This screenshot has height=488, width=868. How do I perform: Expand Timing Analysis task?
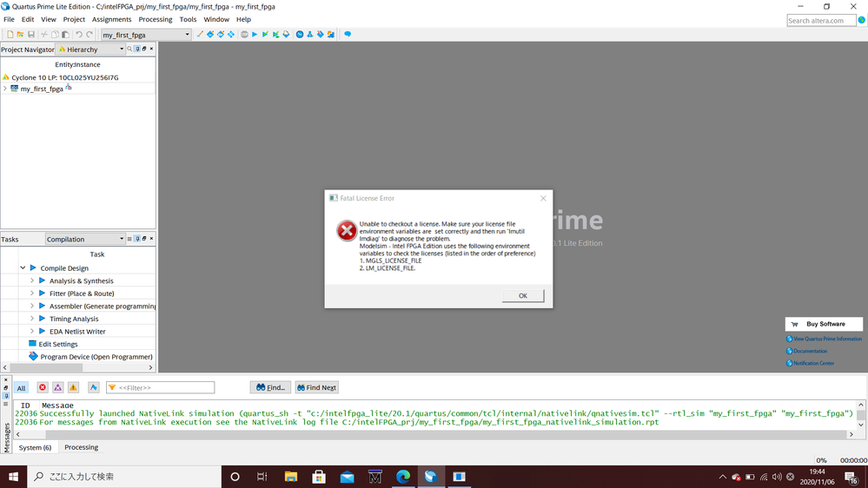tap(32, 319)
